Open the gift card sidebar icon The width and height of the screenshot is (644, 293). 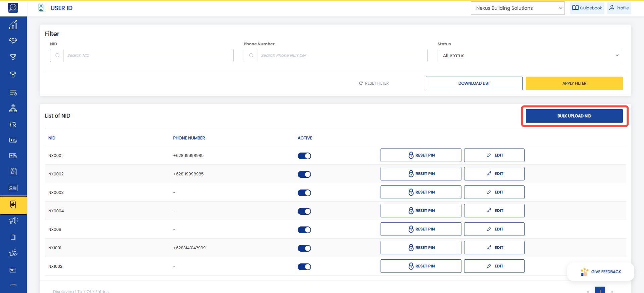(x=13, y=270)
